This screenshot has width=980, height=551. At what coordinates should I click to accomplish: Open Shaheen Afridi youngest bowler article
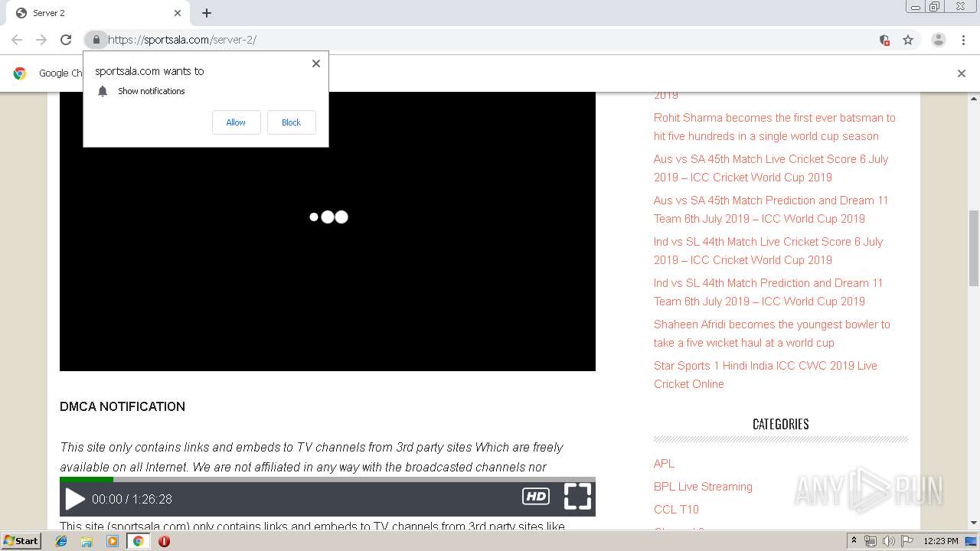[x=772, y=334]
